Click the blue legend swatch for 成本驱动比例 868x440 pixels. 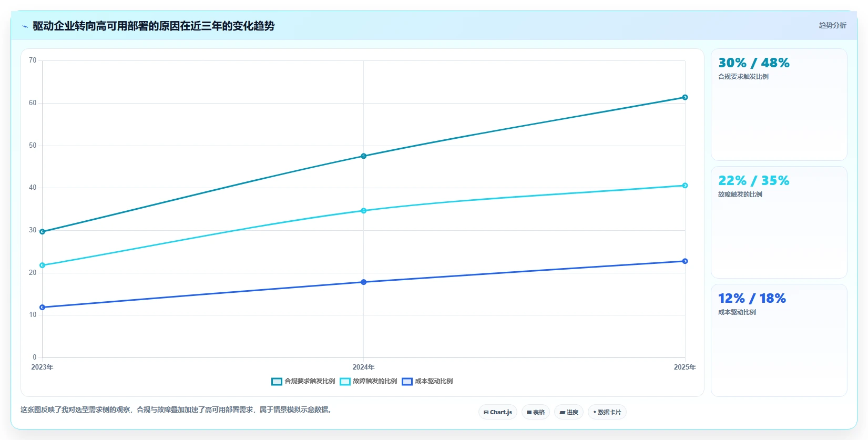407,382
